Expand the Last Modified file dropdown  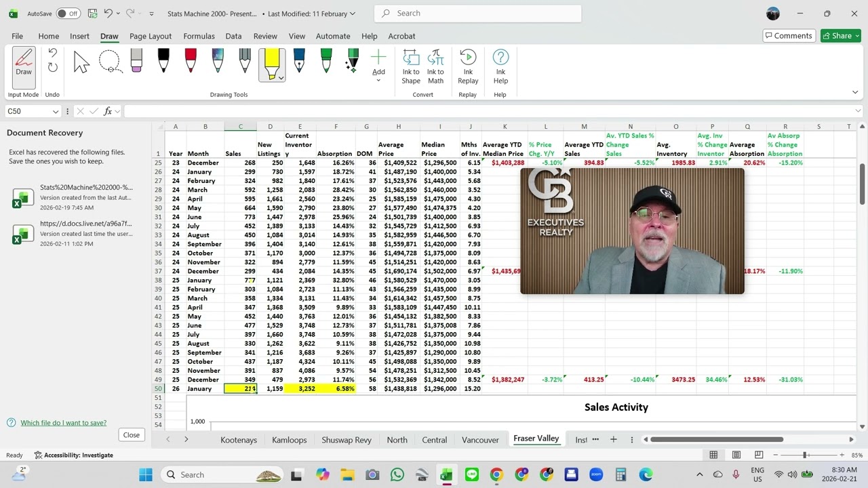click(x=353, y=14)
